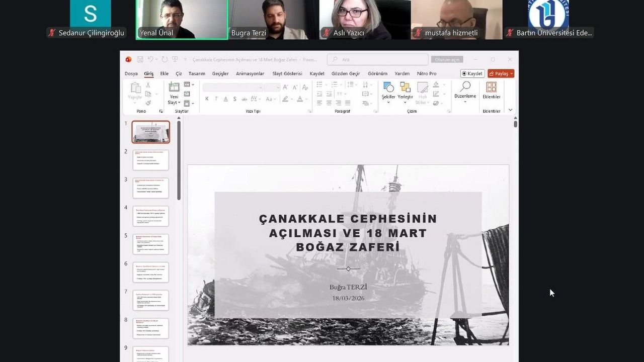This screenshot has height=362, width=644.
Task: Expand the Paylaş share dropdown
Action: (x=512, y=73)
